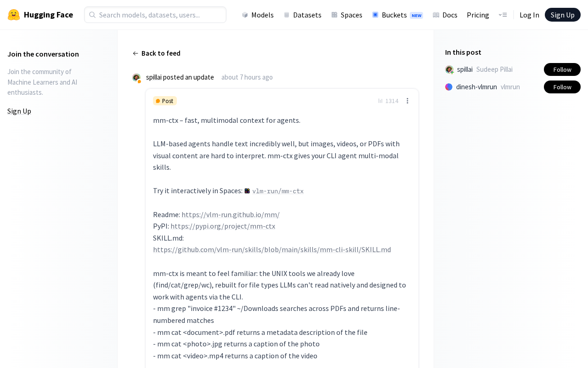Click the NEW badge next to Buckets
588x368 pixels.
(x=416, y=15)
